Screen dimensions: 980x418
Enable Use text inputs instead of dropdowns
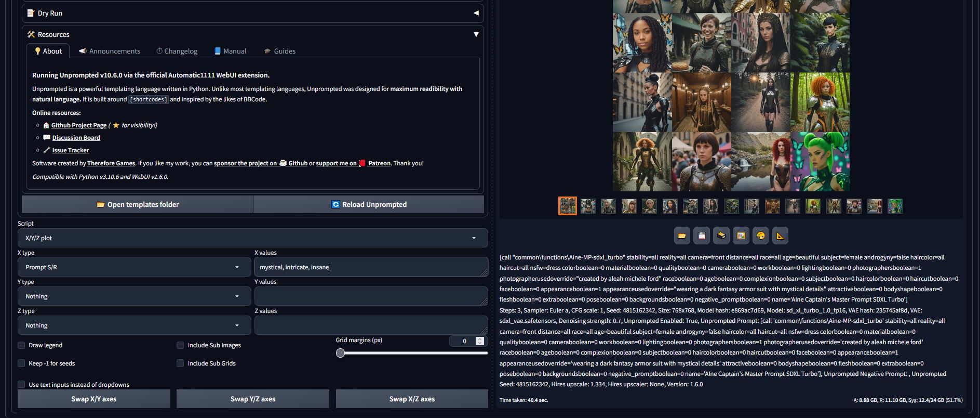(21, 385)
